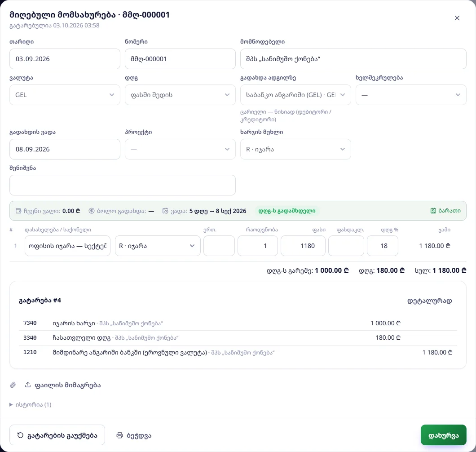476x452 pixels.
Task: Click the coin icon beside ბოლო გადახდა
Action: pyautogui.click(x=91, y=211)
